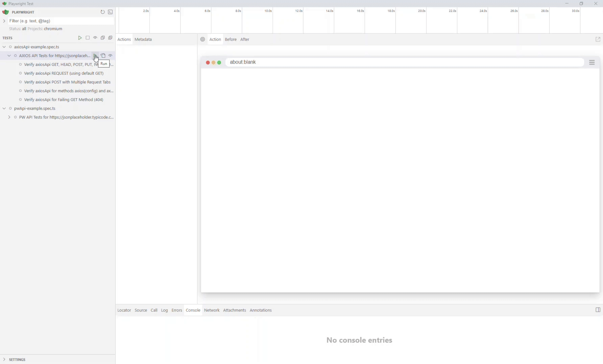
Task: Collapse axiosApi-example.spec.ts
Action: tap(4, 47)
